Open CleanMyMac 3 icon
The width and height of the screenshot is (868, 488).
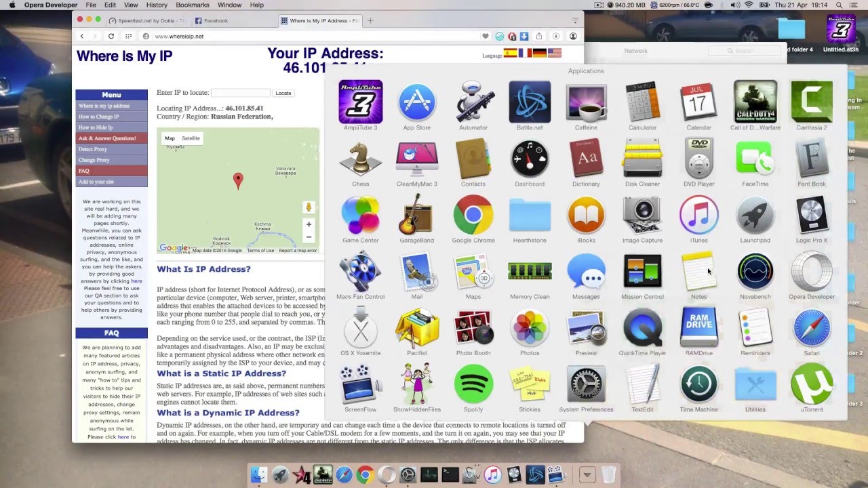tap(417, 158)
